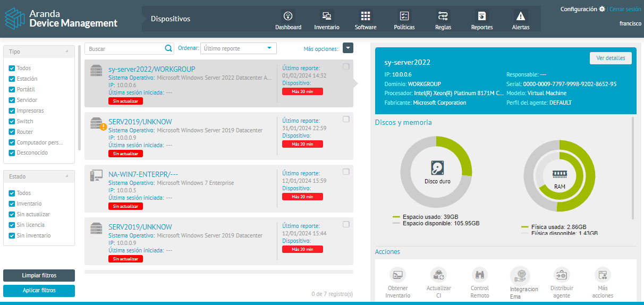Click the Integracion Ema action icon
The image size is (644, 305).
point(520,275)
